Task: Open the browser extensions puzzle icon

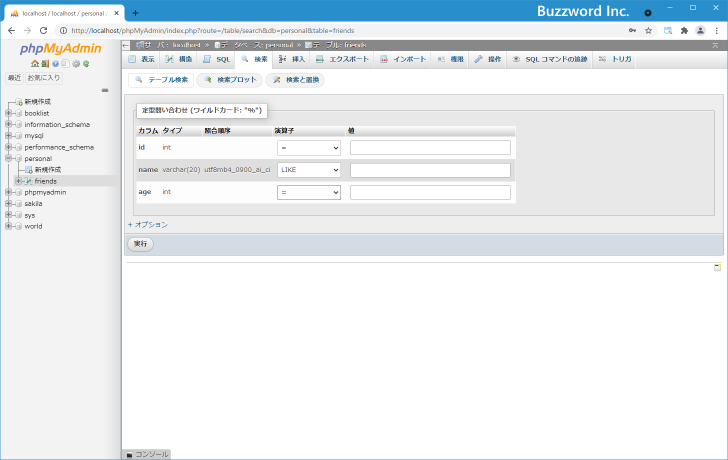Action: click(684, 30)
